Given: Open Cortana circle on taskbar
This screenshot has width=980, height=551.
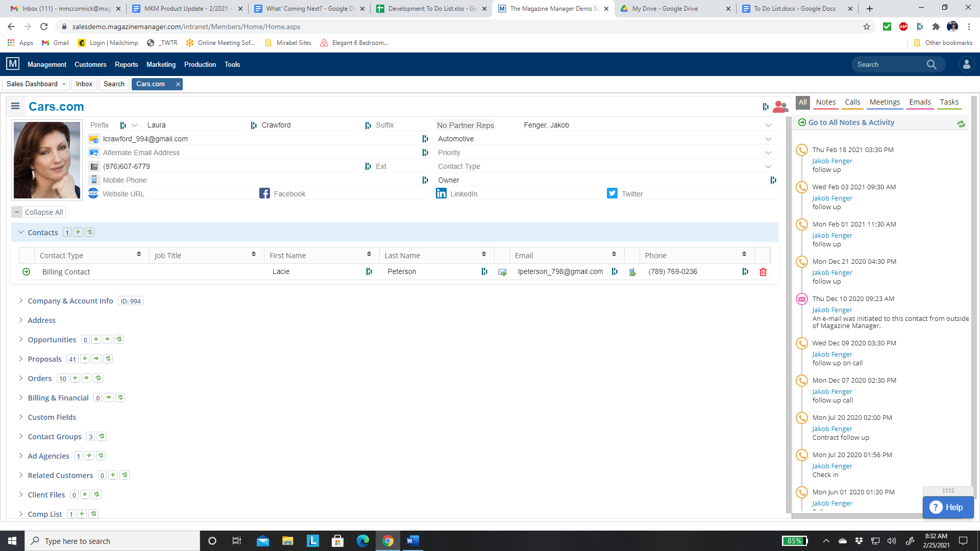Looking at the screenshot, I should click(212, 541).
